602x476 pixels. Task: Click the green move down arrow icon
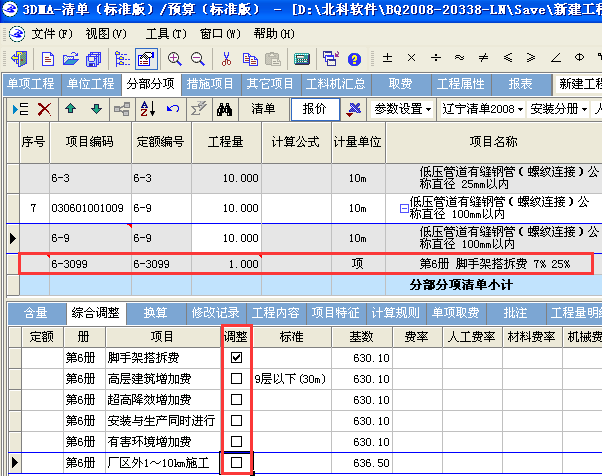click(x=96, y=108)
